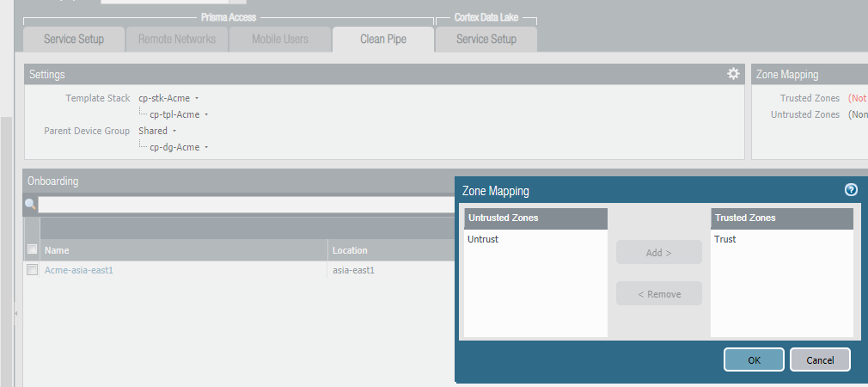Image resolution: width=868 pixels, height=387 pixels.
Task: Open Settings gear icon in Settings panel
Action: pyautogui.click(x=733, y=74)
